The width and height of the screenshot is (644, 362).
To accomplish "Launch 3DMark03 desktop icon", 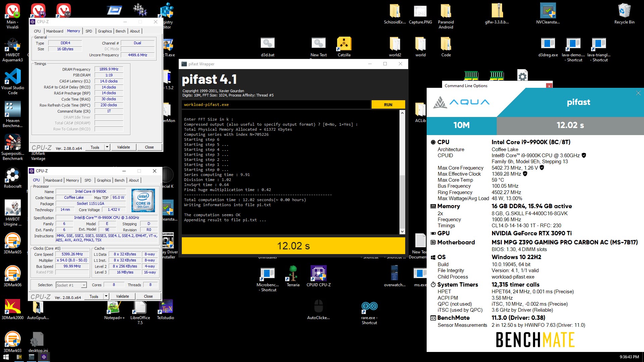I will point(13,342).
